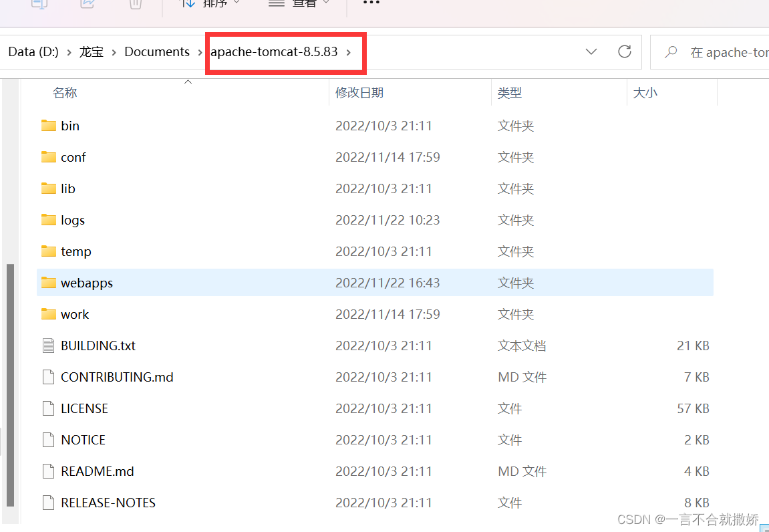
Task: Click the temp folder icon
Action: (x=49, y=251)
